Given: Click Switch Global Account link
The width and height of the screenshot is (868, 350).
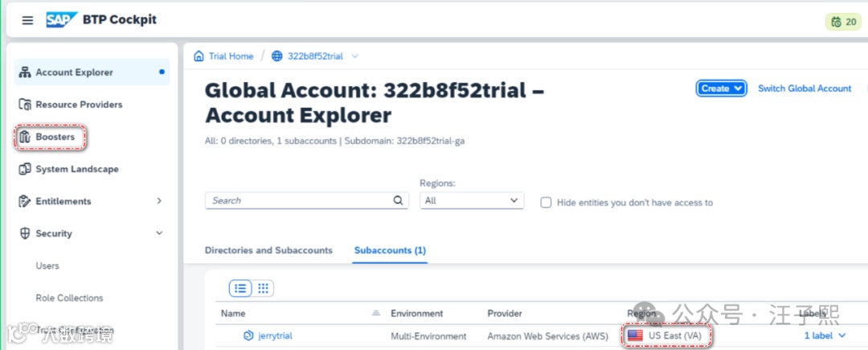Looking at the screenshot, I should pos(805,89).
